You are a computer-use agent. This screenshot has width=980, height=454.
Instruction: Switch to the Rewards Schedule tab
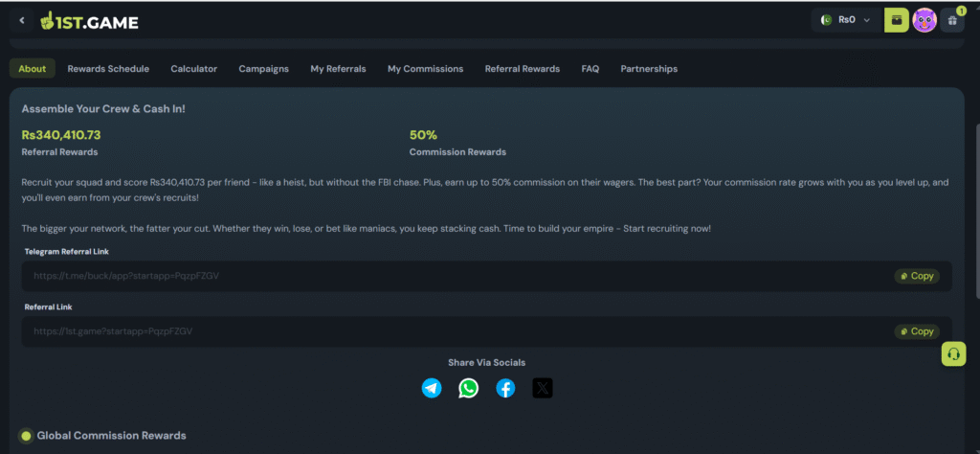[108, 69]
